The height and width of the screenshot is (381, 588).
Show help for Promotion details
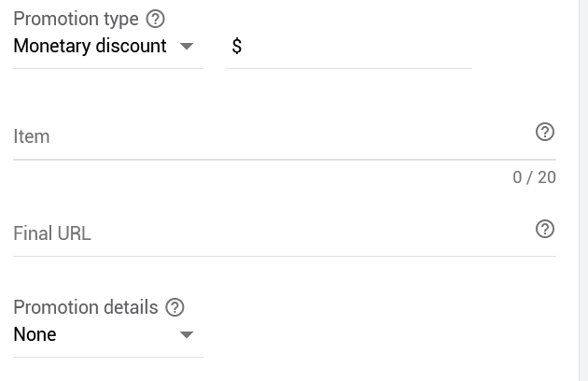(175, 307)
